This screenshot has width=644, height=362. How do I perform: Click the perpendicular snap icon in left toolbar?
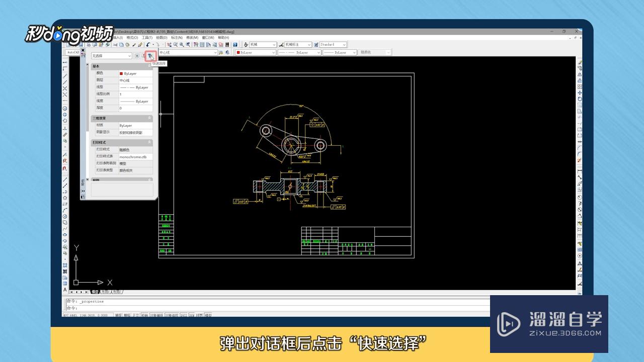coord(65,128)
